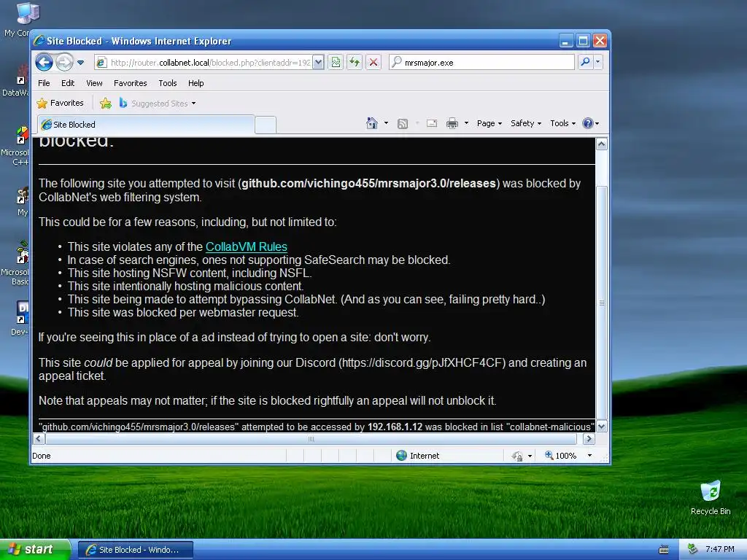Expand the Print options dropdown arrow
The image size is (747, 560).
pyautogui.click(x=466, y=123)
